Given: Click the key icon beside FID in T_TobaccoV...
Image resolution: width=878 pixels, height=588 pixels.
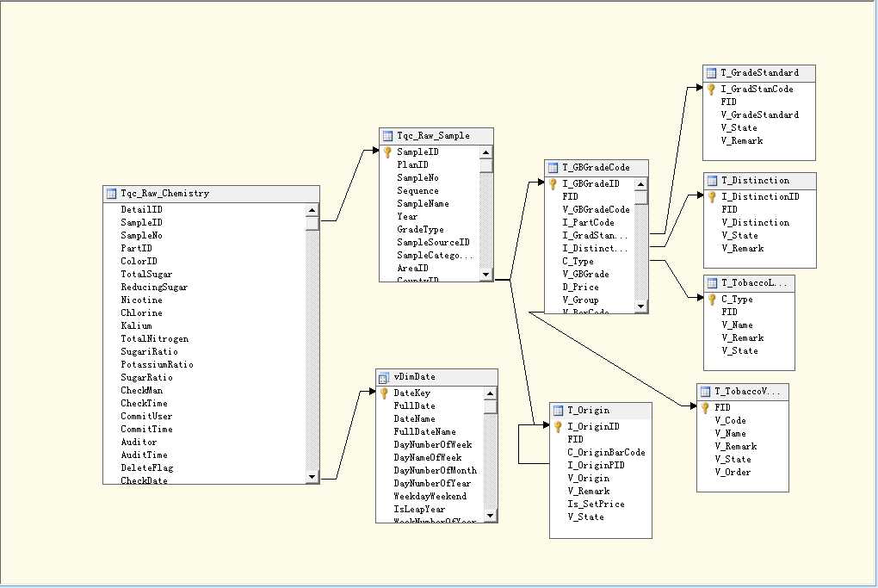Looking at the screenshot, I should [705, 408].
